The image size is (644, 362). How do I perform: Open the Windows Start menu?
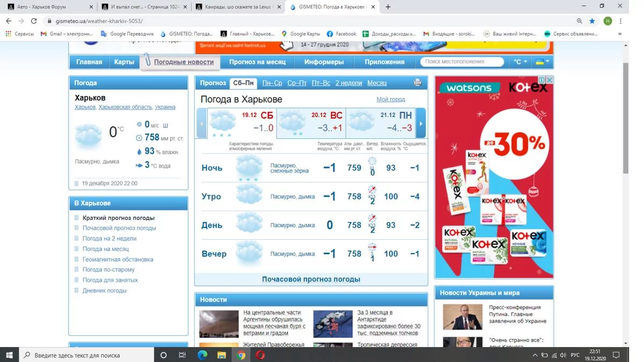click(9, 355)
